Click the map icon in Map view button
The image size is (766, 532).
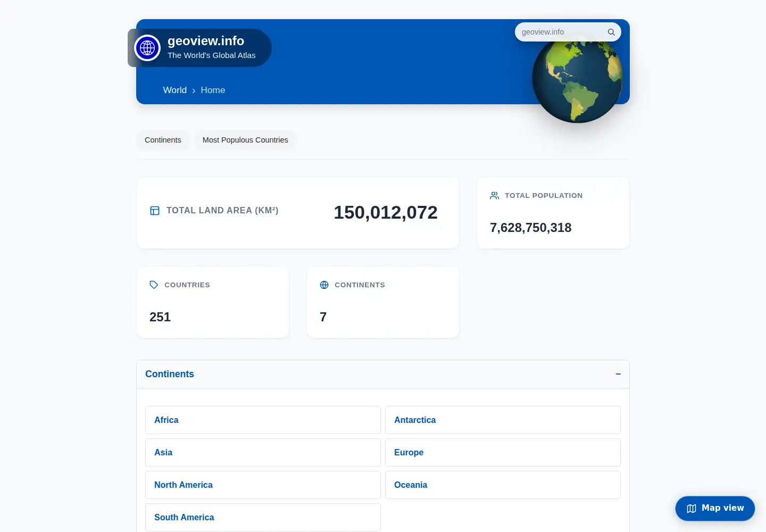pos(692,509)
